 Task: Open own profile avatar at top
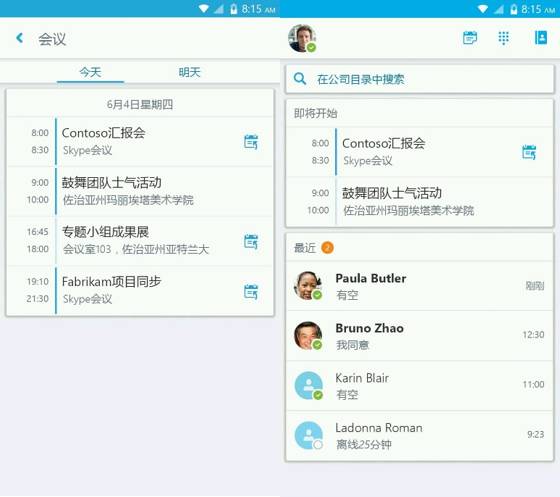[302, 38]
